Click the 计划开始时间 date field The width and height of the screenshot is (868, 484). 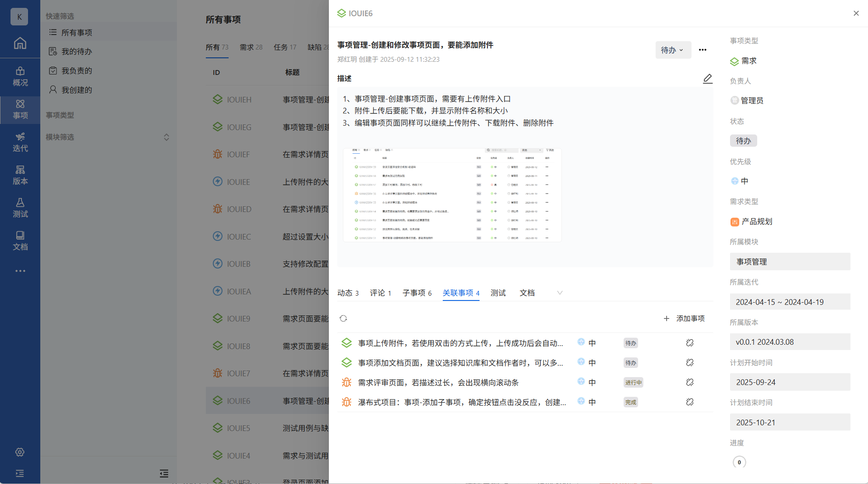(790, 382)
